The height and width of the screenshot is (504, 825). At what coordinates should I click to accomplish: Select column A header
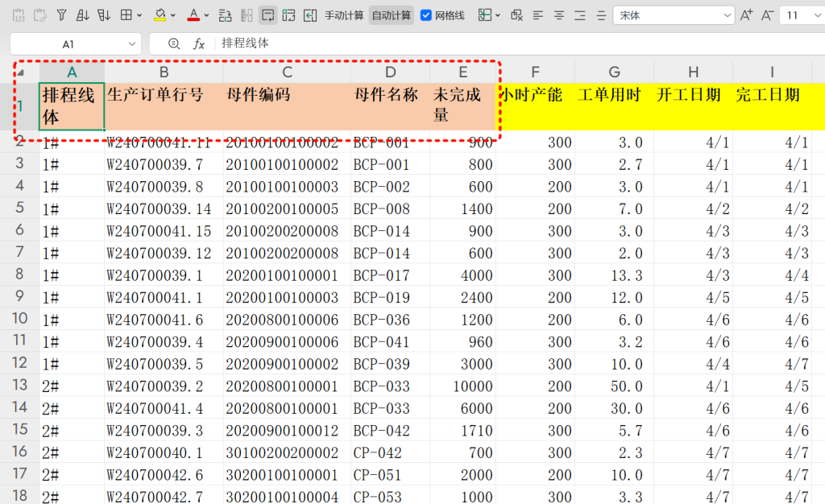[72, 72]
